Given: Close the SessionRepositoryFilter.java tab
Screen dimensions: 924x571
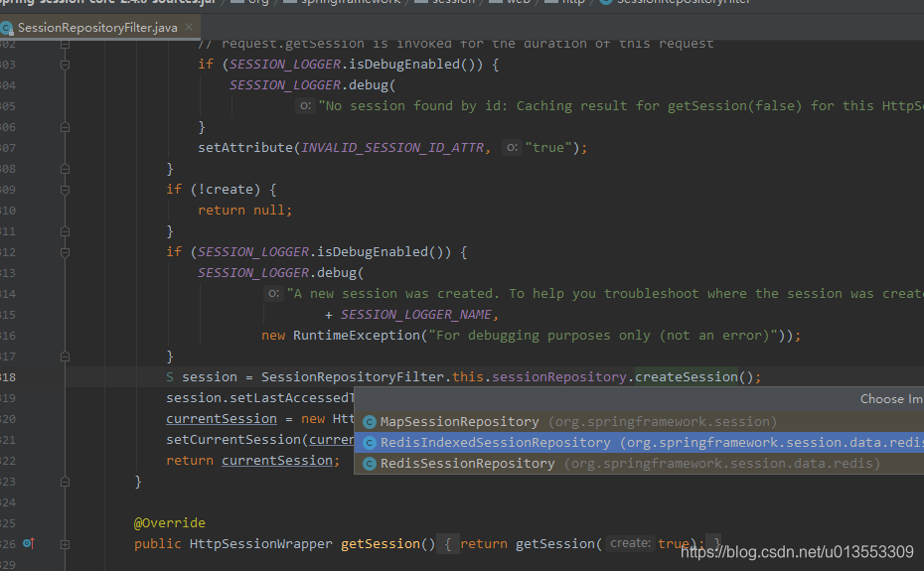Looking at the screenshot, I should (189, 27).
